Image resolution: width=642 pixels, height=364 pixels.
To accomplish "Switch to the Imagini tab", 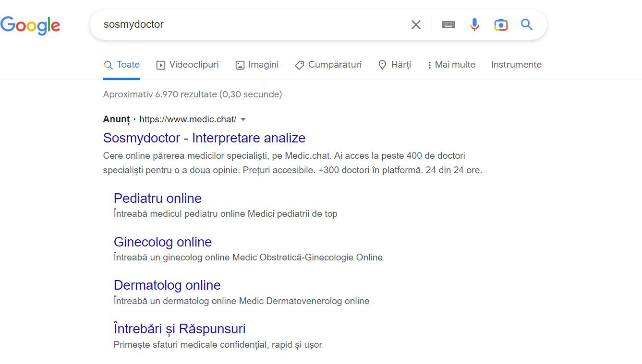I will coord(257,65).
